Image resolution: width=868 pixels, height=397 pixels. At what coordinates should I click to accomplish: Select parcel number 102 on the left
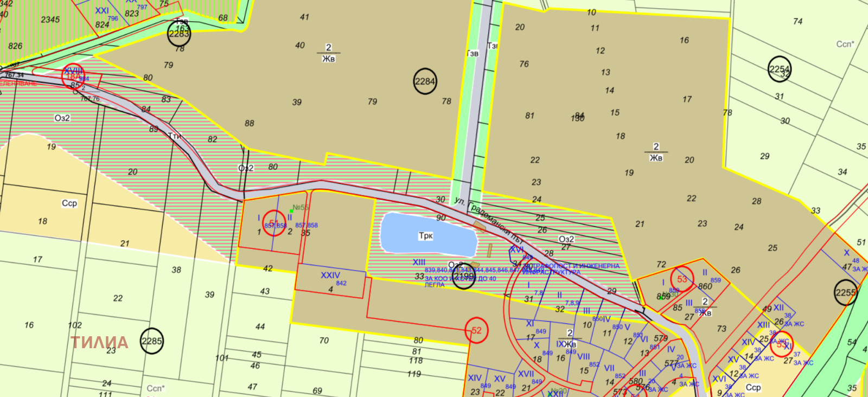75,325
